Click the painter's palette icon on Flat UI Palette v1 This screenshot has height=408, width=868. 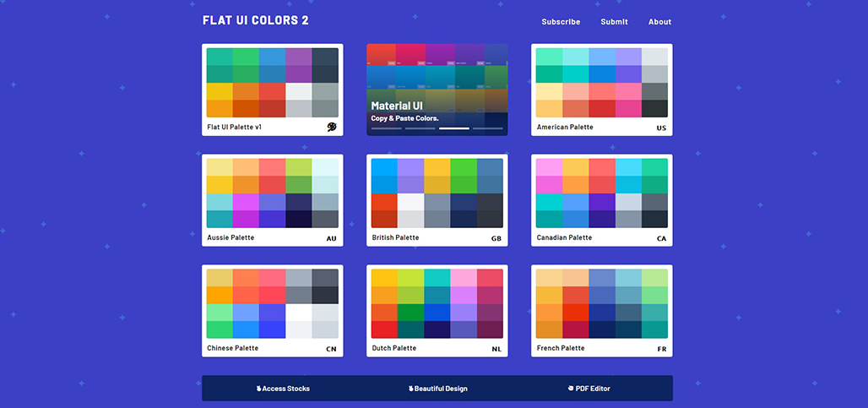(332, 128)
